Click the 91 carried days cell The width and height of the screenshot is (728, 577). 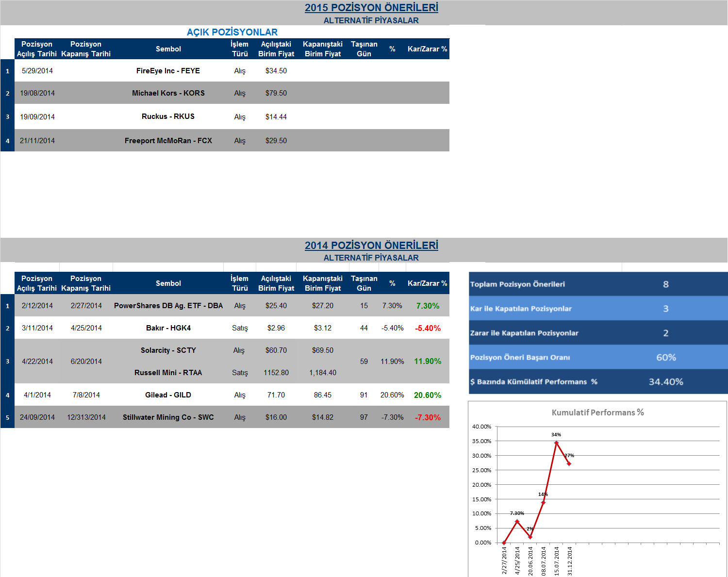click(364, 395)
